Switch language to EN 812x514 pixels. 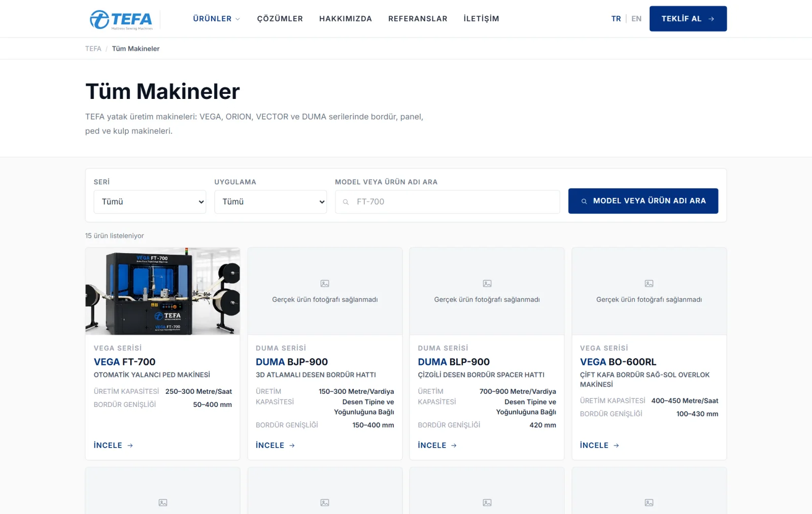636,19
